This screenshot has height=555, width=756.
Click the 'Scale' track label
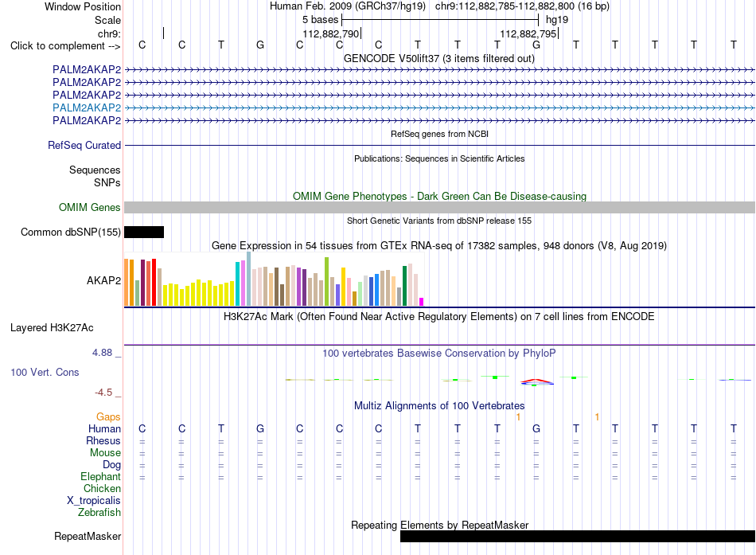(x=107, y=20)
